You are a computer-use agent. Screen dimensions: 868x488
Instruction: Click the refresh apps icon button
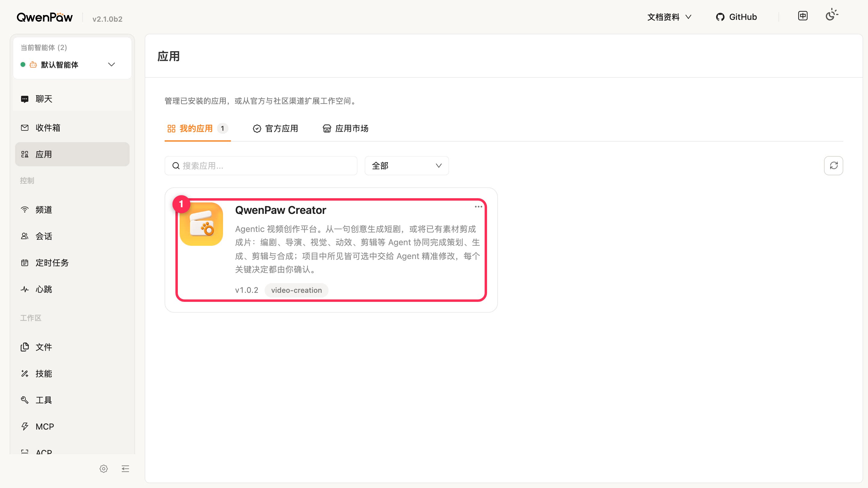click(x=834, y=166)
